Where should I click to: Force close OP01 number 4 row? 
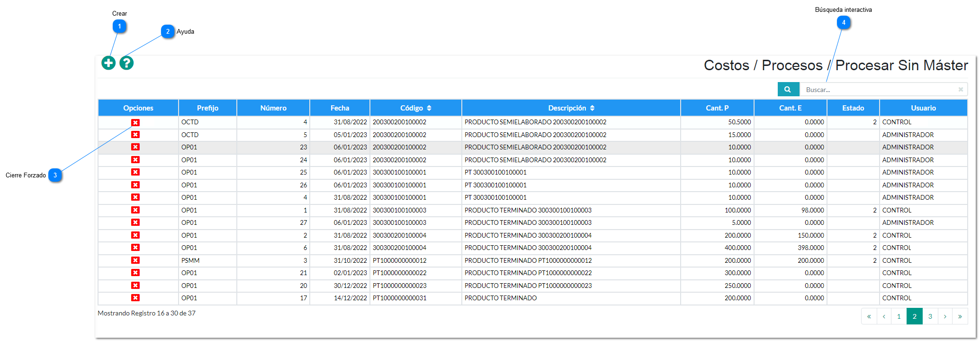click(135, 197)
